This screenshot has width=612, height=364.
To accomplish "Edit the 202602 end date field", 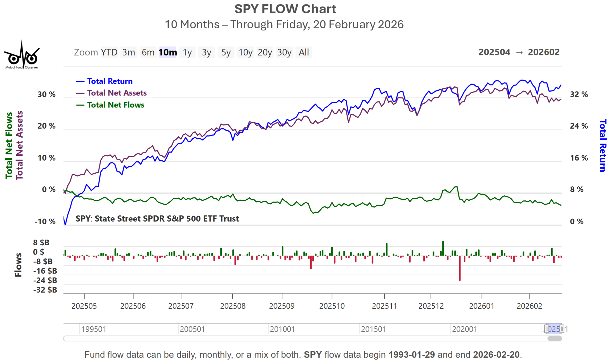I will click(543, 52).
